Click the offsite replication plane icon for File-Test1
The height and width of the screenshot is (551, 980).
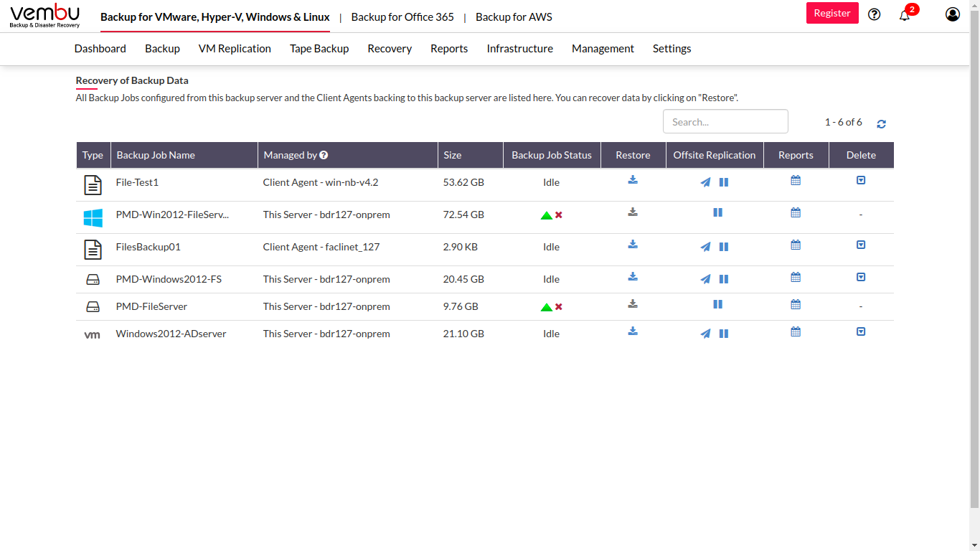click(x=706, y=182)
